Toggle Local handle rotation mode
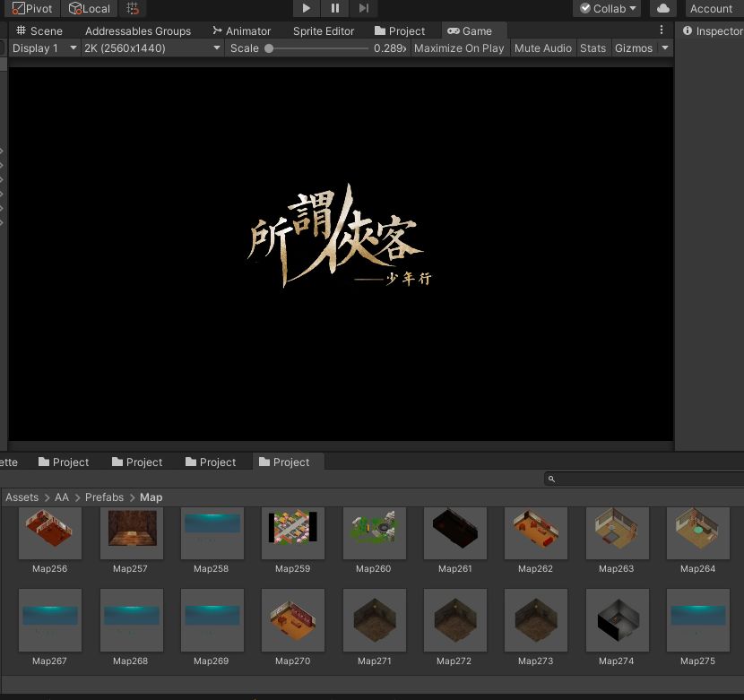Screen dimensions: 744x700 90,9
